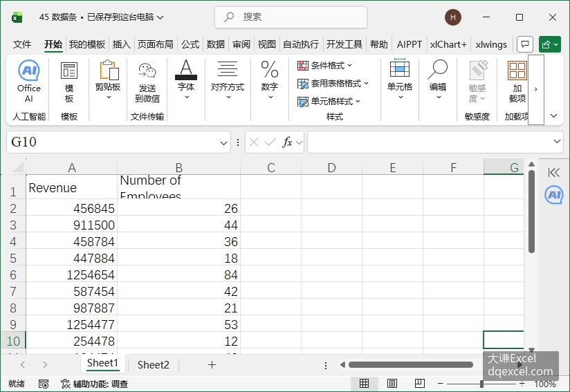Image resolution: width=570 pixels, height=392 pixels.
Task: Open the file name save-location dropdown
Action: click(160, 17)
